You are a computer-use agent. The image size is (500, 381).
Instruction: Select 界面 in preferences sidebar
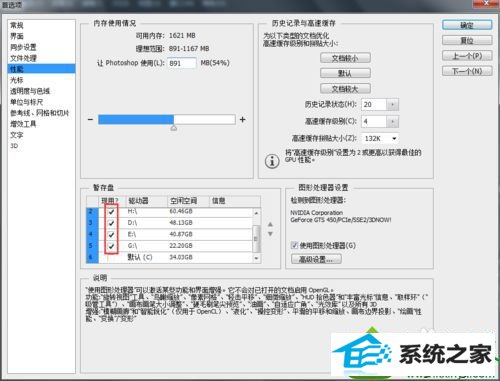click(x=17, y=36)
